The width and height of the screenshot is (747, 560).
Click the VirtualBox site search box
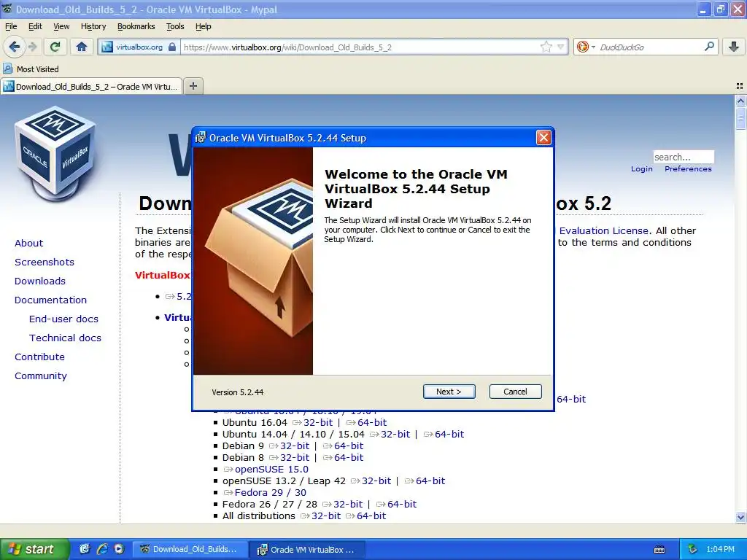[x=683, y=157]
